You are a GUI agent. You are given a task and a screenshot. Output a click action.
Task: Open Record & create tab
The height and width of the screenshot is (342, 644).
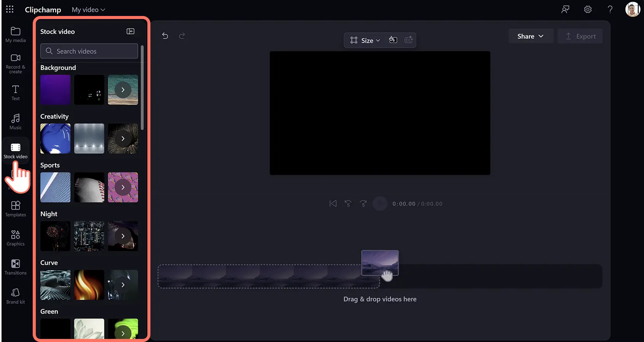[16, 63]
